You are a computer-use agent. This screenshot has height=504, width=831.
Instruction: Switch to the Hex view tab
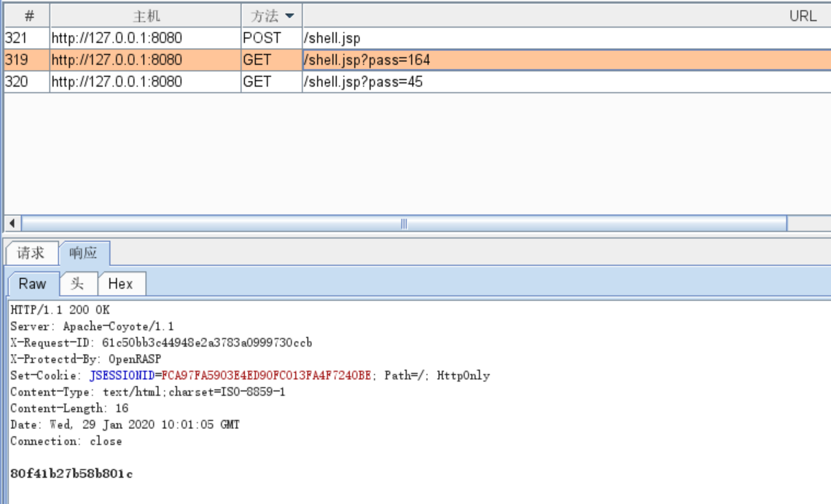point(121,284)
